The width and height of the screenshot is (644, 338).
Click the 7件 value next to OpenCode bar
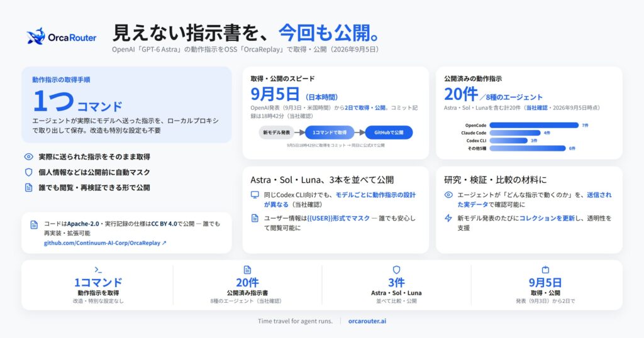(x=586, y=126)
